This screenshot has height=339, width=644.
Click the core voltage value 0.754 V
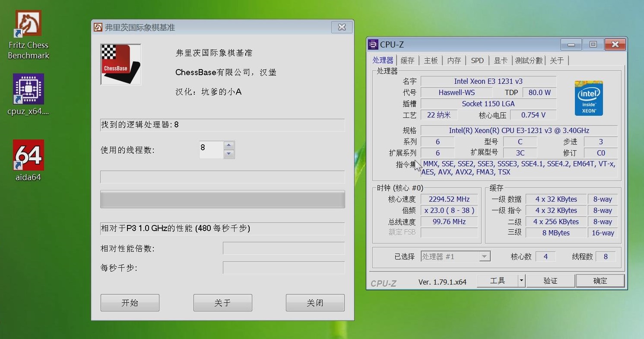[533, 115]
